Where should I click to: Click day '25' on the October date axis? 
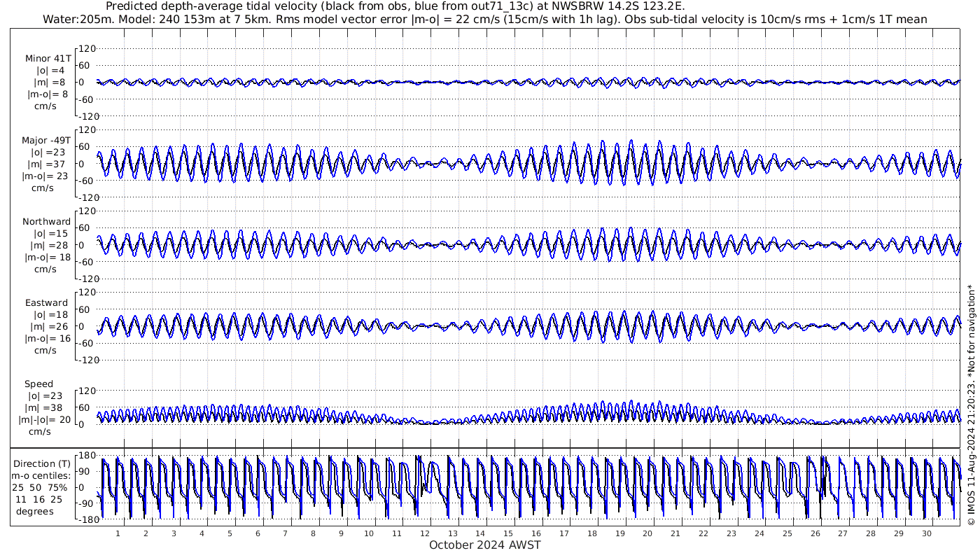pos(787,533)
